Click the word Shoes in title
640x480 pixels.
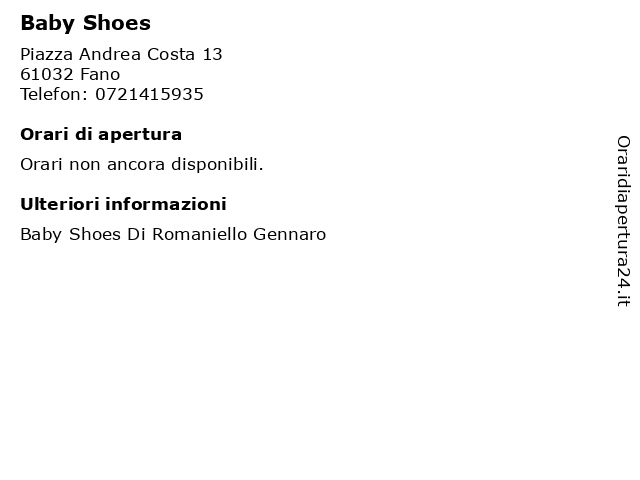tap(117, 23)
